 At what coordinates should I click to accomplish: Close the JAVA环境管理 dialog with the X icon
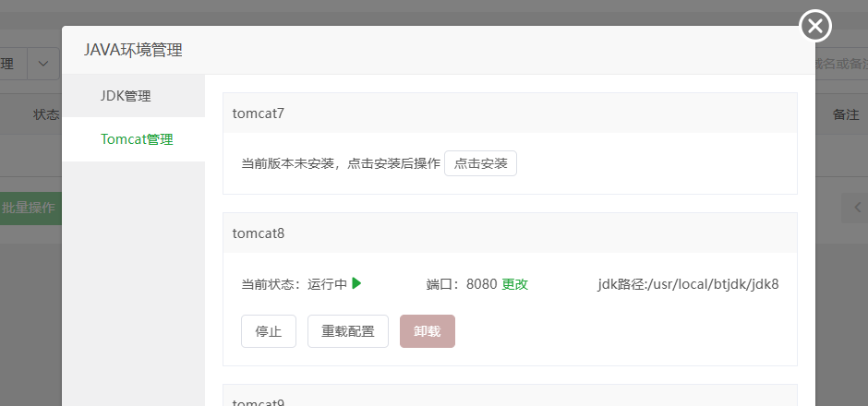[x=815, y=26]
